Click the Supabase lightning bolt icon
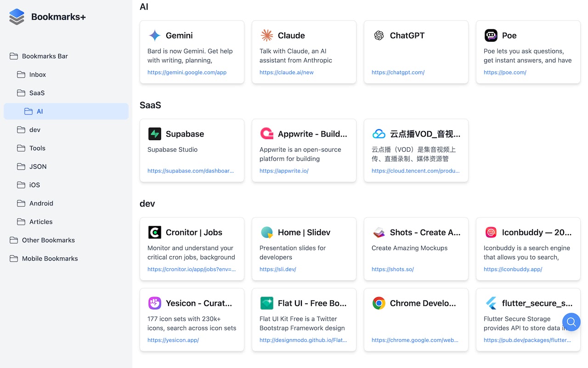The width and height of the screenshot is (588, 368). (155, 134)
